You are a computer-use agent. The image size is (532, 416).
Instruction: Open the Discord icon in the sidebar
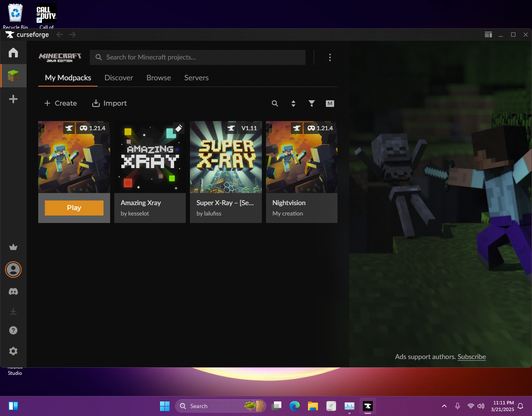[x=13, y=292]
